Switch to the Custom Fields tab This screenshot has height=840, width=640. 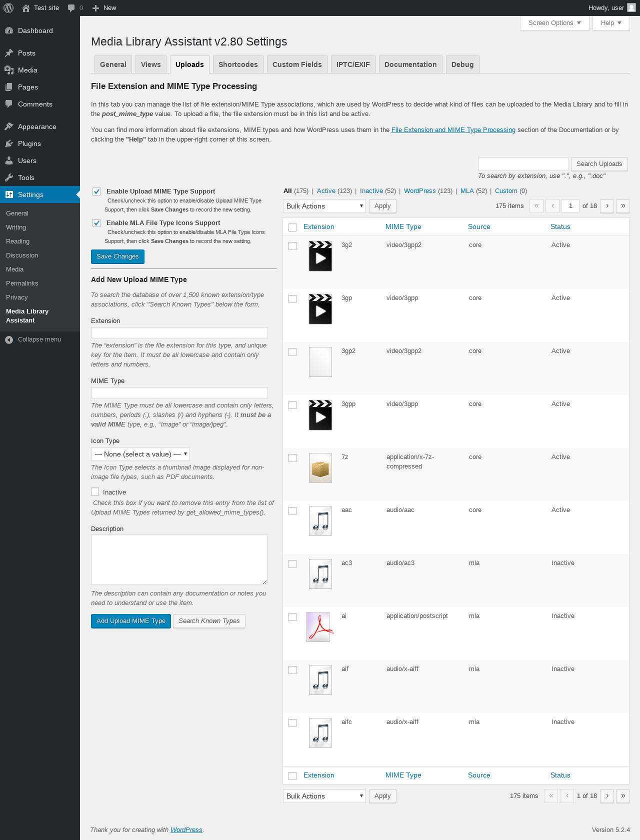[x=297, y=64]
